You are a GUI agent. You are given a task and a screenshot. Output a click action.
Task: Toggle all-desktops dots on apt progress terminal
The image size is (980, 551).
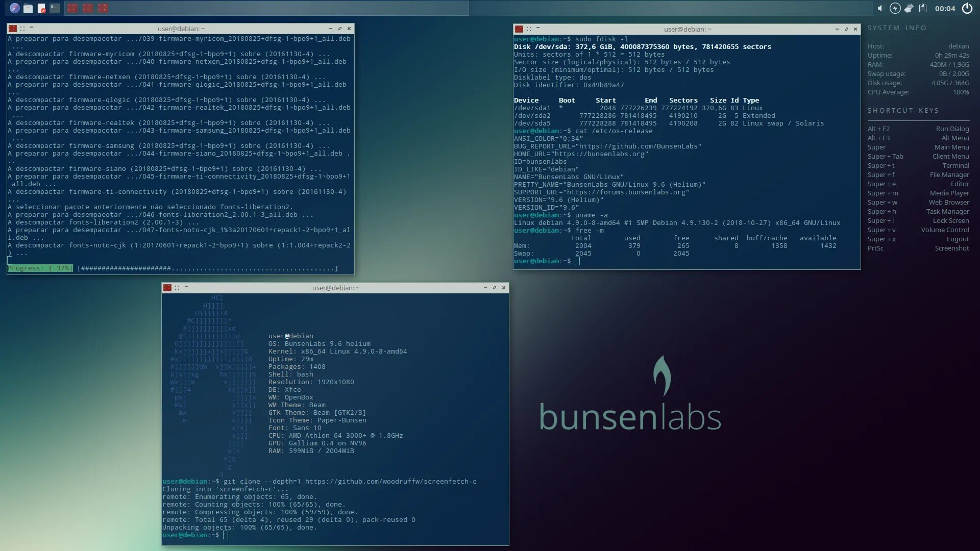click(x=22, y=29)
